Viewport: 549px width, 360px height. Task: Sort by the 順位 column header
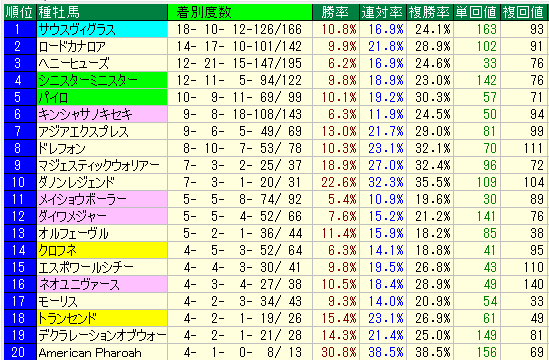[x=20, y=13]
